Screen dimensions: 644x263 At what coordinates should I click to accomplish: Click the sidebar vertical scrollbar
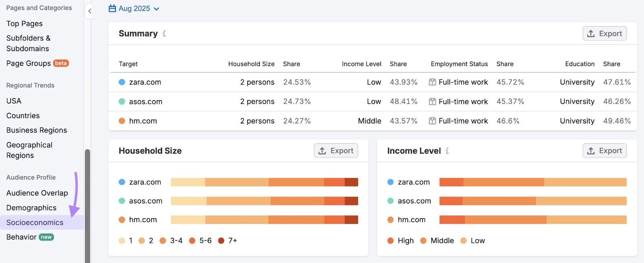pyautogui.click(x=87, y=205)
